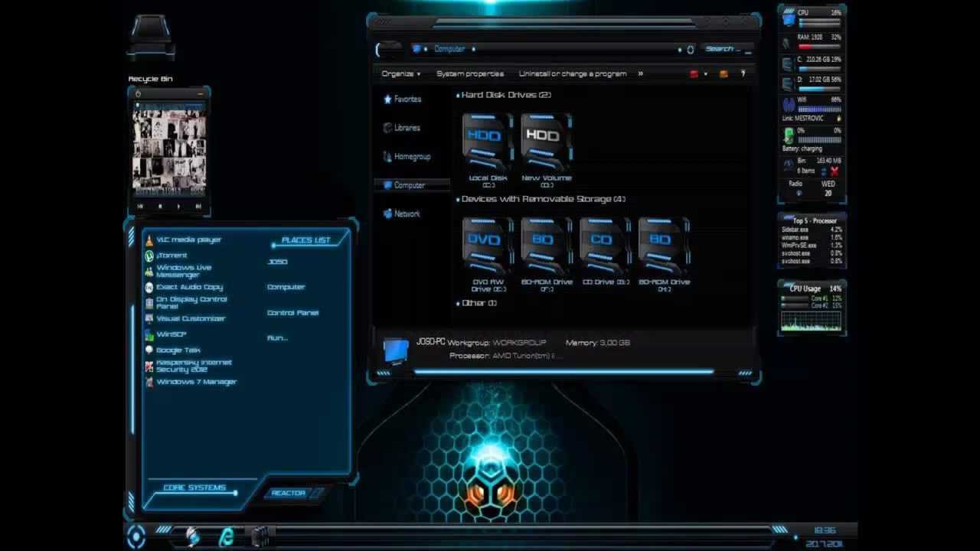Viewport: 980px width, 551px height.
Task: Click the Start orb on taskbar
Action: click(x=136, y=536)
